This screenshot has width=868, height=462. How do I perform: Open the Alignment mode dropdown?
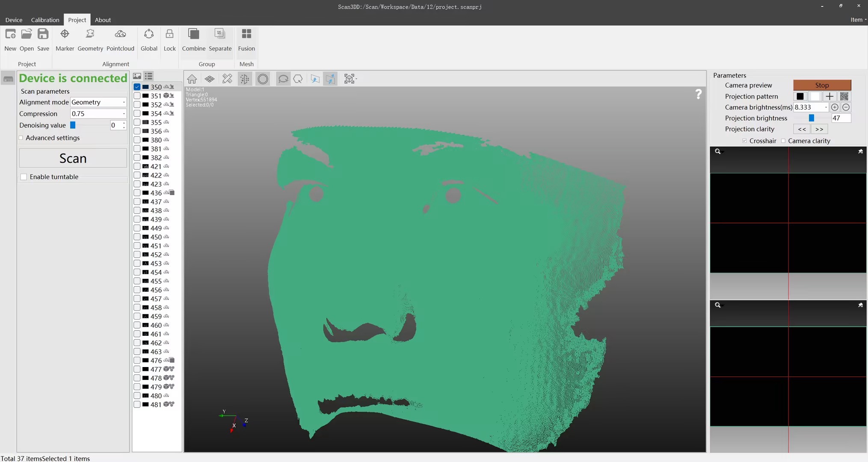(98, 102)
